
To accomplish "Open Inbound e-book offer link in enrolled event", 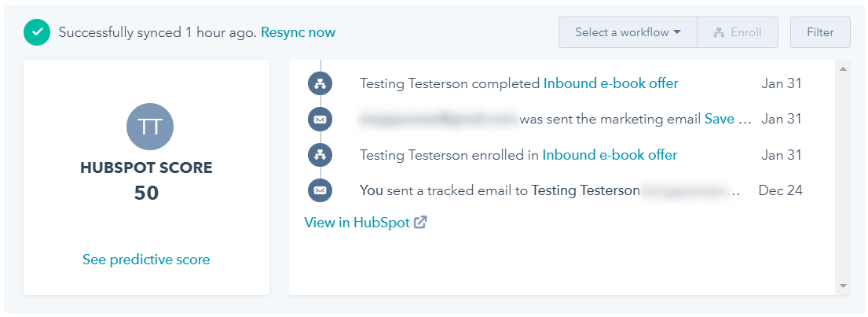I will tap(610, 155).
